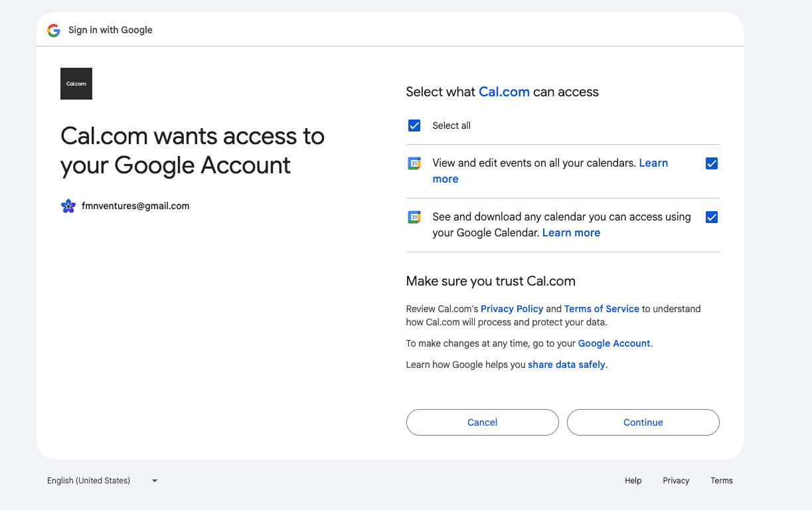812x510 pixels.
Task: Disable the see and download calendars permission
Action: pos(711,217)
